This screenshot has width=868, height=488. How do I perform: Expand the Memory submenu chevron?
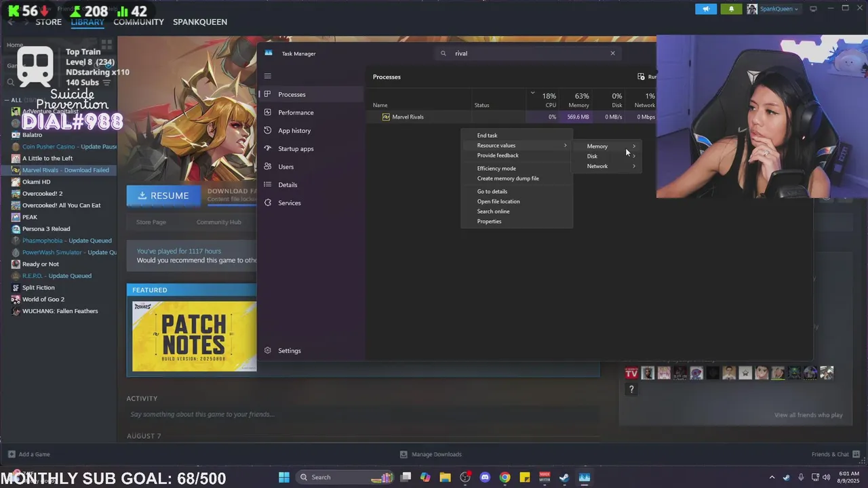pos(634,146)
